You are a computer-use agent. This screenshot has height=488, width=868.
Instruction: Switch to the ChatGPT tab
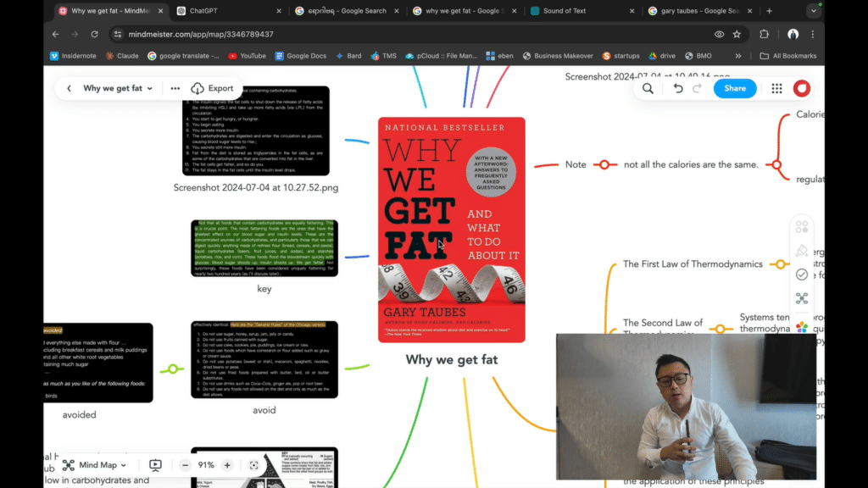click(229, 10)
